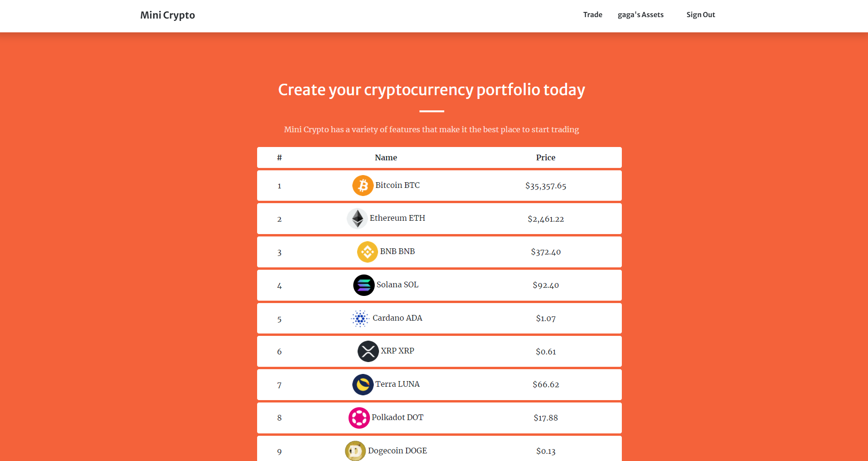This screenshot has width=868, height=461.
Task: Select the XRP logo icon
Action: 367,351
